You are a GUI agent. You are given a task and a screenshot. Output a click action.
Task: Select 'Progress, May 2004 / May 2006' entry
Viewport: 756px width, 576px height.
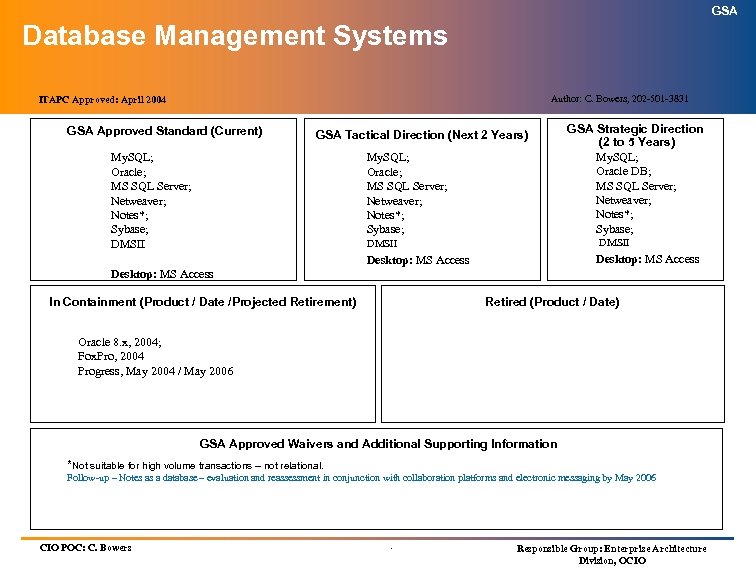click(x=155, y=372)
